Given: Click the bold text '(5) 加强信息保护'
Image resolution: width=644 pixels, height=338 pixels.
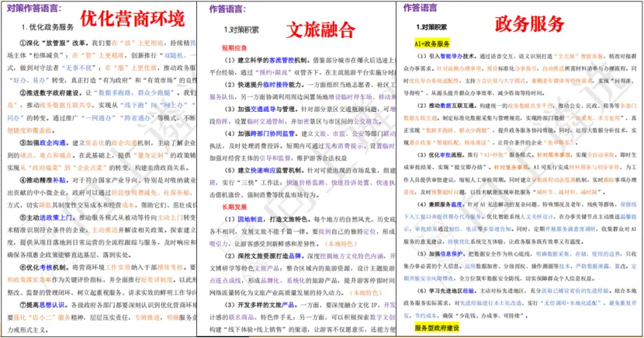Looking at the screenshot, I should click(440, 254).
